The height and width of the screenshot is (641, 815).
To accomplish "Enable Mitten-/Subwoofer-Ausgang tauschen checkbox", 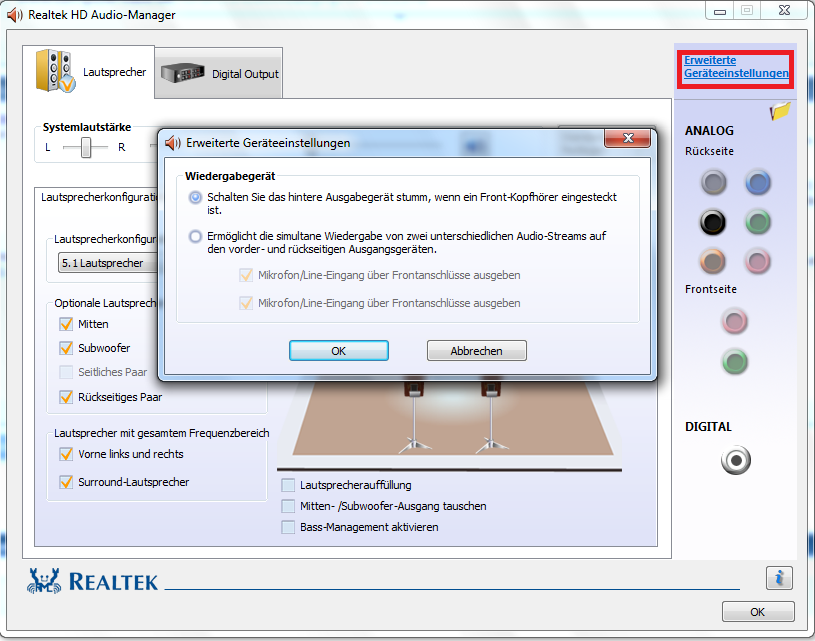I will tap(288, 506).
